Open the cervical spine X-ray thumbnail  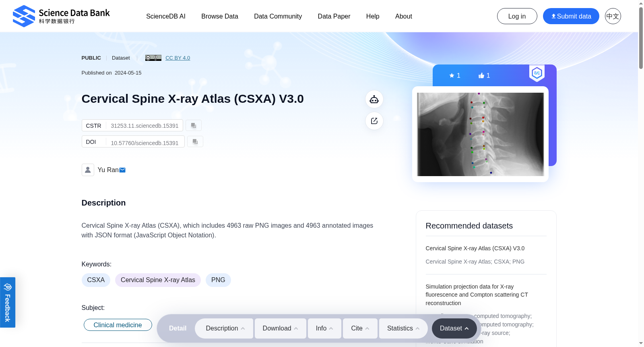tap(481, 134)
